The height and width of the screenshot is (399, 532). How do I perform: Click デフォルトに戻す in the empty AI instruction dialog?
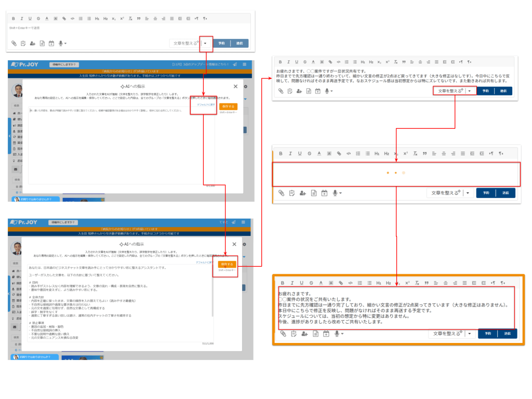[205, 104]
